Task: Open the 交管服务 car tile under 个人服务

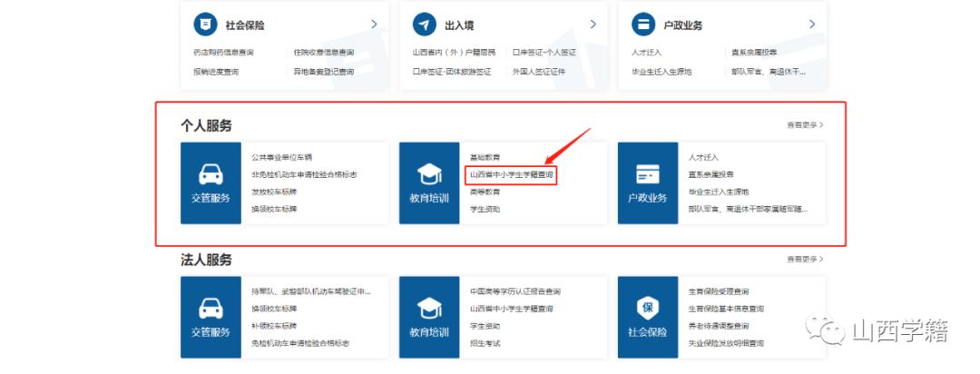Action: coord(211,182)
